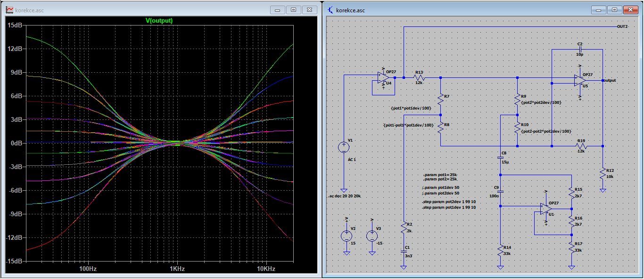Select resistor R17 33k symbol
This screenshot has height=279, width=644.
click(x=571, y=246)
